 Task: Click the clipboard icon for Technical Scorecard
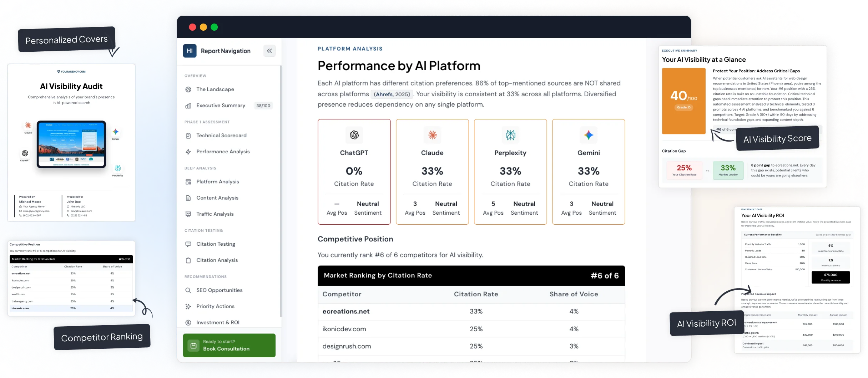(188, 136)
